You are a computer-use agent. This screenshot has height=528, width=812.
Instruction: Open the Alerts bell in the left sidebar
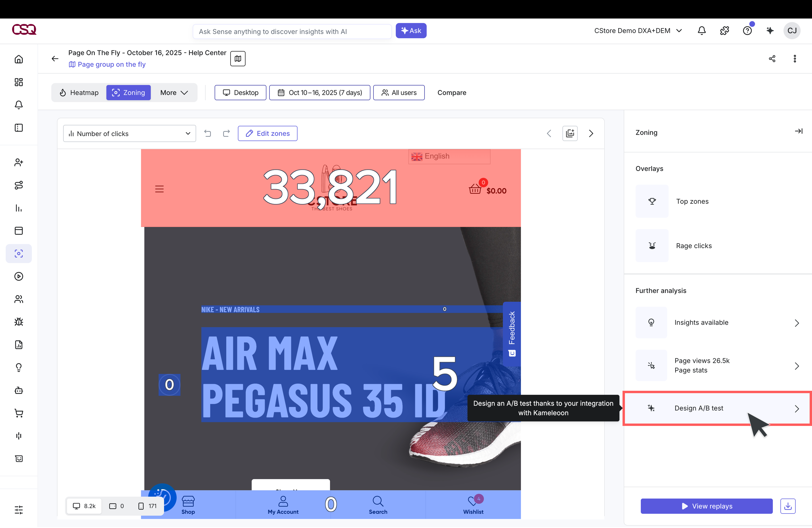(19, 105)
